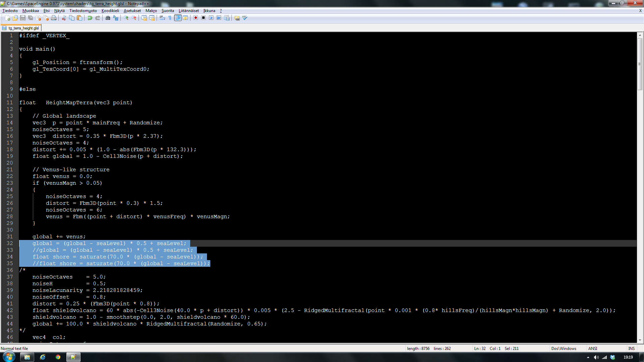The image size is (644, 362).
Task: Click the Zoom in magnifier icon
Action: [126, 18]
